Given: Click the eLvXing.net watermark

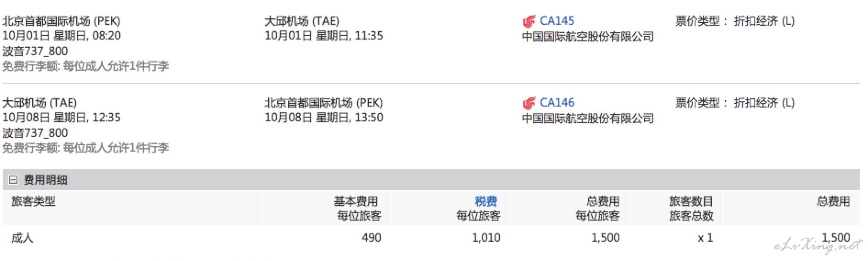Looking at the screenshot, I should [818, 246].
